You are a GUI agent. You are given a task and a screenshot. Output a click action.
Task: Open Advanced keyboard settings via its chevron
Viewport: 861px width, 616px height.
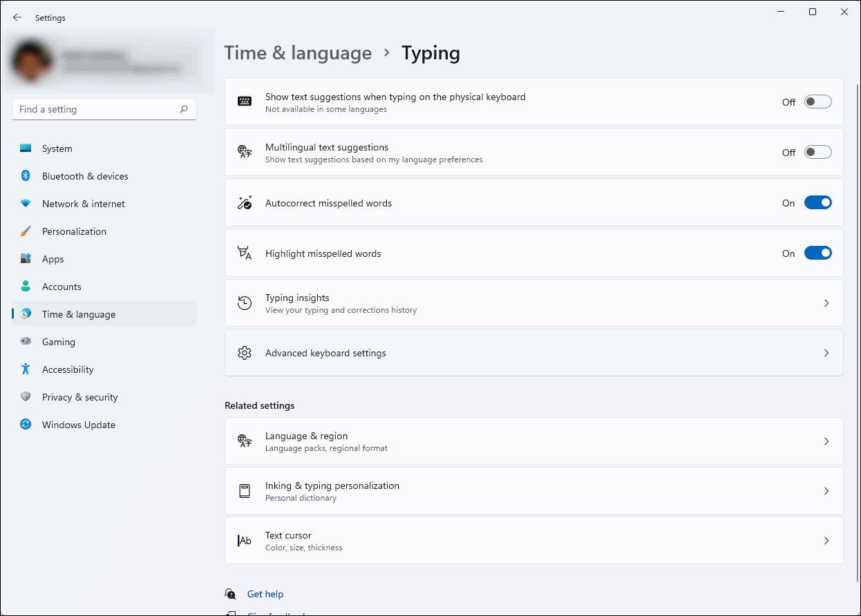click(826, 352)
